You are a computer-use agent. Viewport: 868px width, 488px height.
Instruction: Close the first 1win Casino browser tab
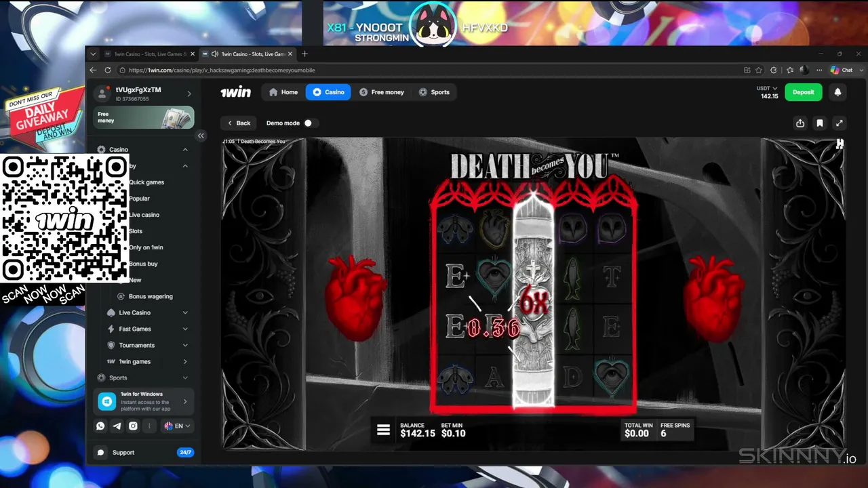click(x=193, y=54)
